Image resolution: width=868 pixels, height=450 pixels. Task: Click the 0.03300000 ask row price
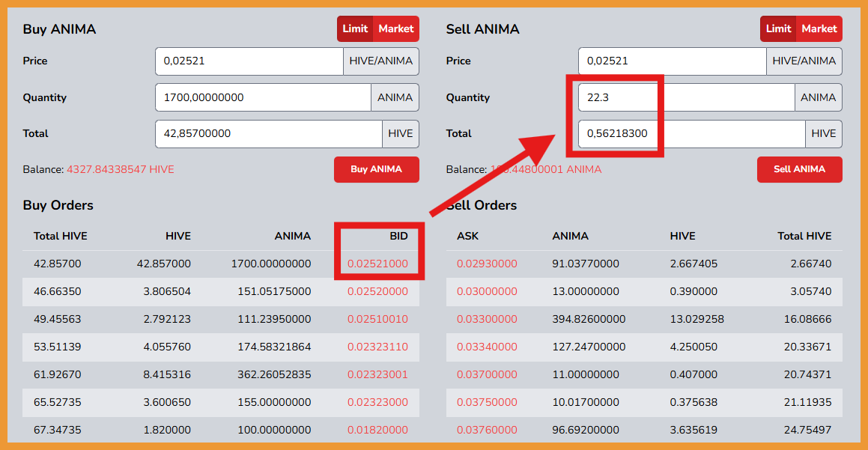coord(487,320)
